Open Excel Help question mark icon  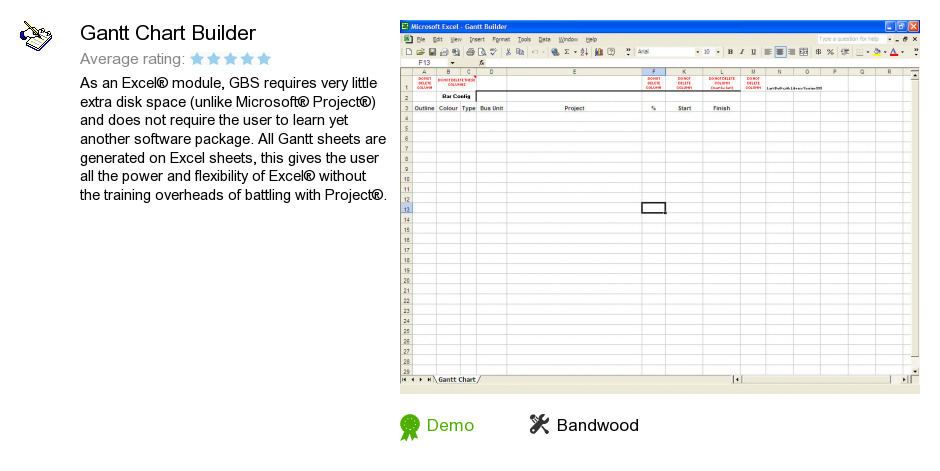click(x=611, y=52)
